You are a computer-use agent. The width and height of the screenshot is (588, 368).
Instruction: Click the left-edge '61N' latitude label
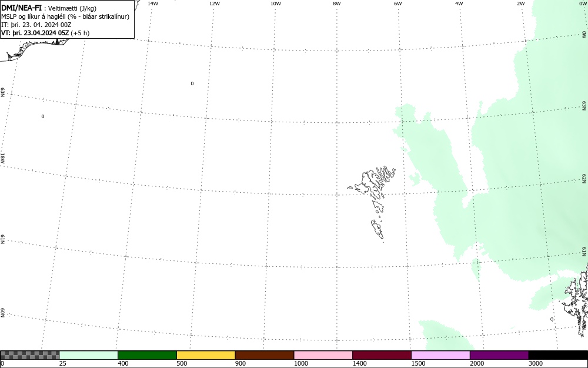point(2,239)
